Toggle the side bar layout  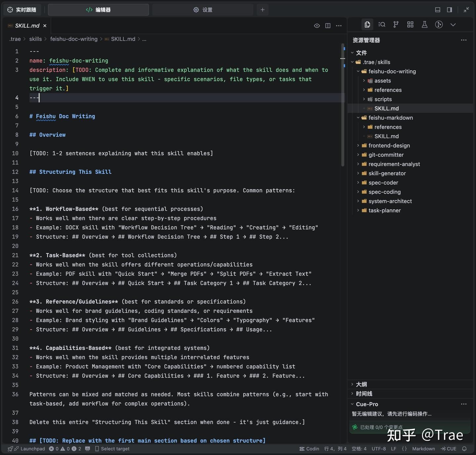(450, 10)
